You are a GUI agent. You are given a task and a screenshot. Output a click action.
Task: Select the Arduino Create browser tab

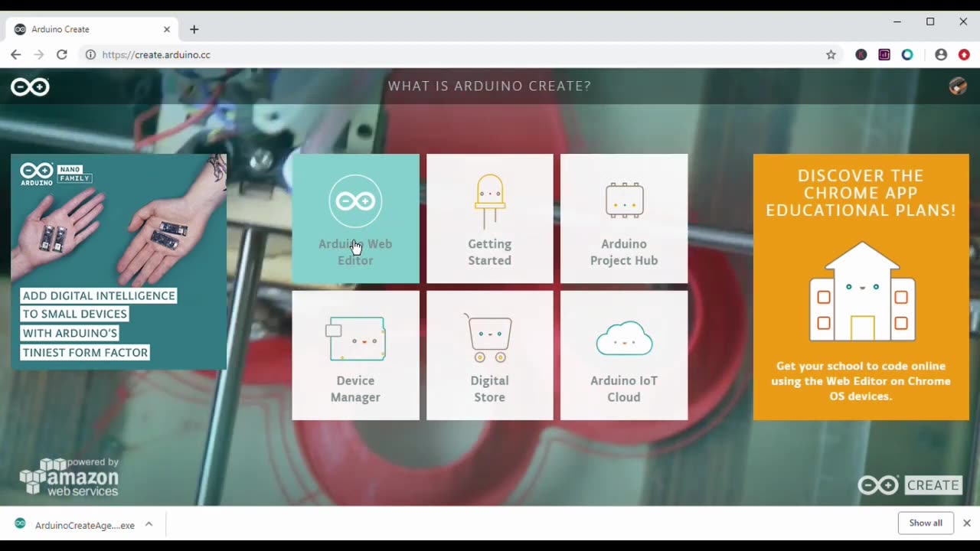[92, 29]
